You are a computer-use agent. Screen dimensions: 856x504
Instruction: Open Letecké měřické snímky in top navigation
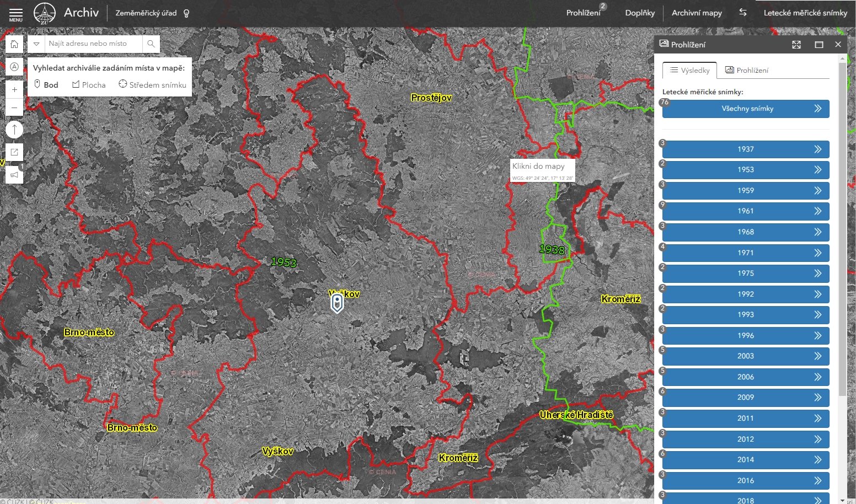pos(805,13)
